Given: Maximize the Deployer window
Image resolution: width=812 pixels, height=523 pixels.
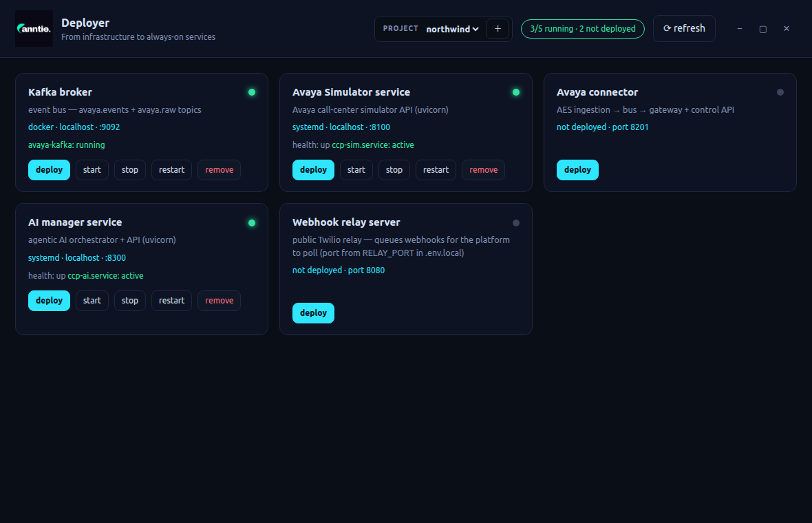Looking at the screenshot, I should pyautogui.click(x=763, y=29).
